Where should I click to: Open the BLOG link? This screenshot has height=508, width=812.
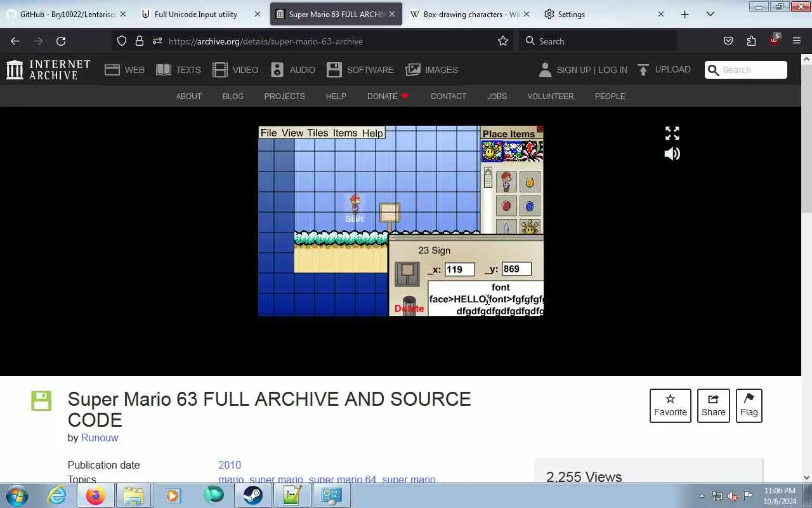[233, 97]
